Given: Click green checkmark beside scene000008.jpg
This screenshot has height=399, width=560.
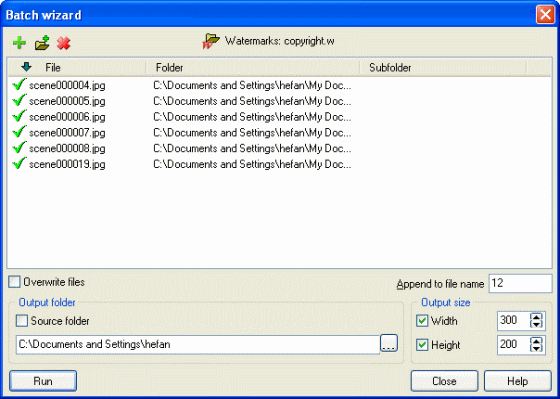Looking at the screenshot, I should (x=19, y=148).
